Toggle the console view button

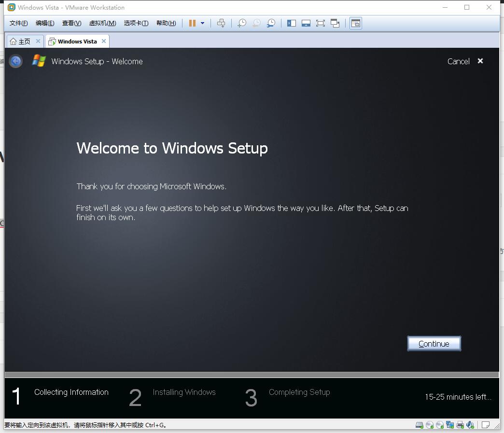pos(355,23)
